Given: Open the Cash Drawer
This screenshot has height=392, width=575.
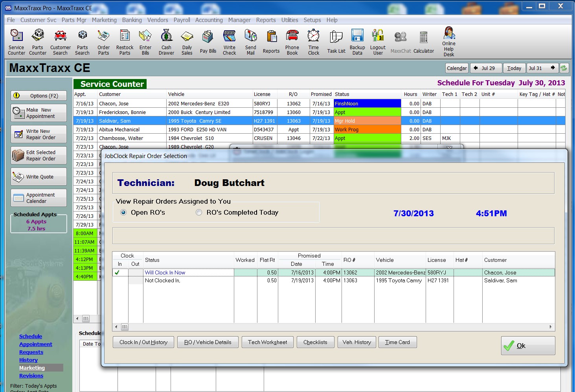Looking at the screenshot, I should coord(167,42).
